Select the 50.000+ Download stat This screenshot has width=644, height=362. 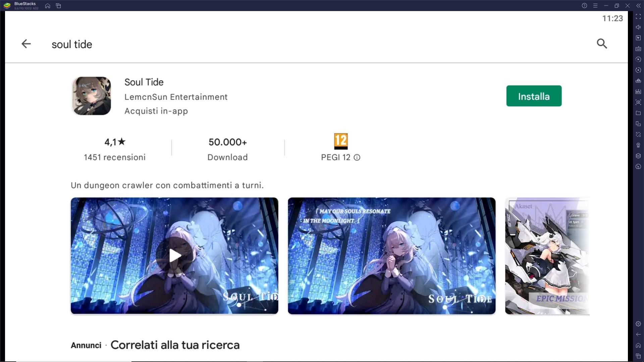click(x=227, y=149)
